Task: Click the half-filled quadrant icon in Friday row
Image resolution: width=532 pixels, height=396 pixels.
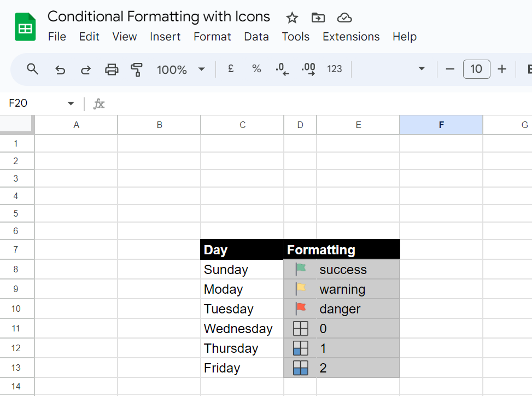Action: coord(300,368)
